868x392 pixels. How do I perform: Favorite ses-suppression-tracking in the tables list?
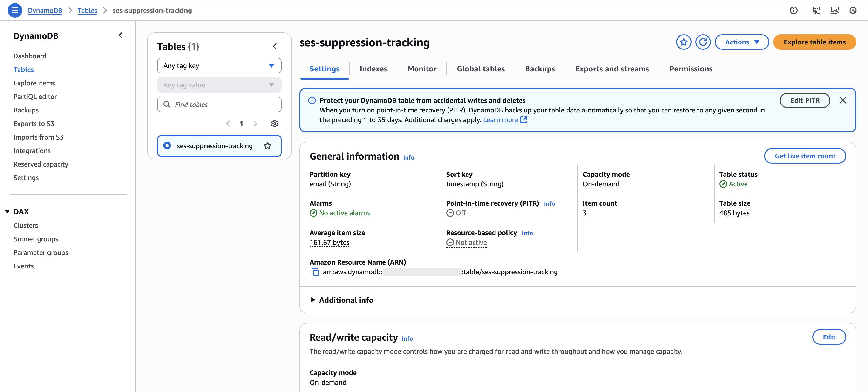268,146
